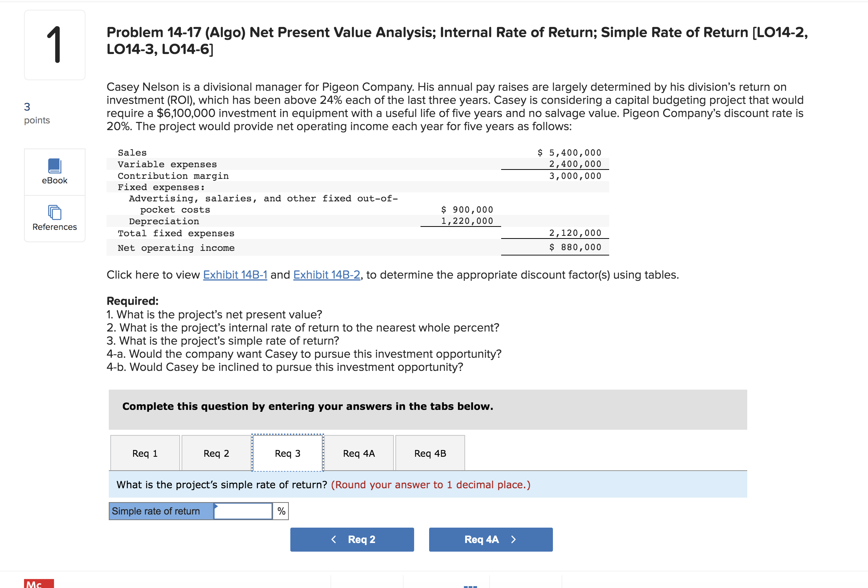Click the 'Variable expenses' row label
Viewport: 868px width, 588px height.
167,164
